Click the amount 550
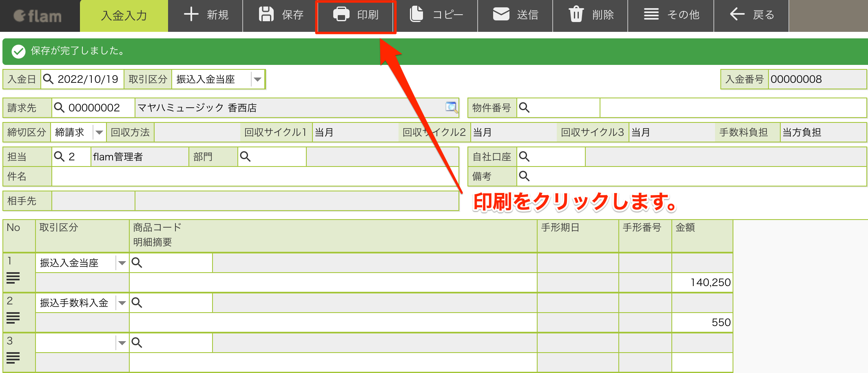 pos(721,322)
